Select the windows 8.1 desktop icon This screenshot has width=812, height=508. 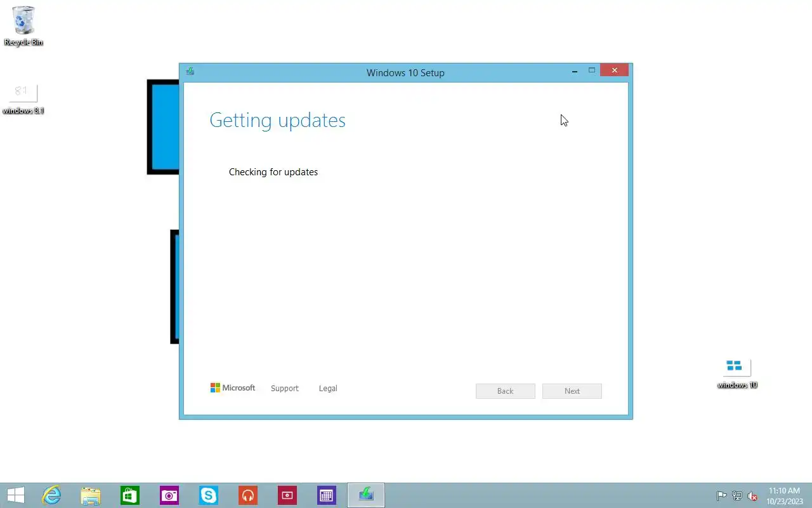point(23,98)
